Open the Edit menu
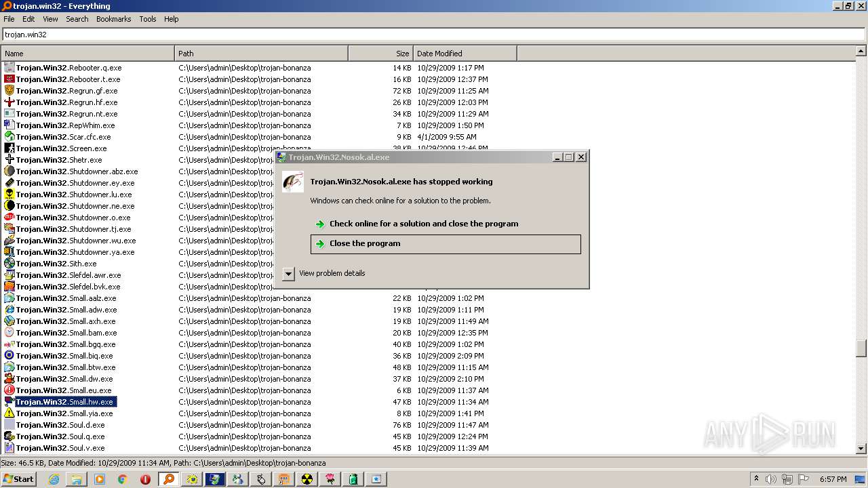Image resolution: width=868 pixels, height=488 pixels. [x=28, y=19]
